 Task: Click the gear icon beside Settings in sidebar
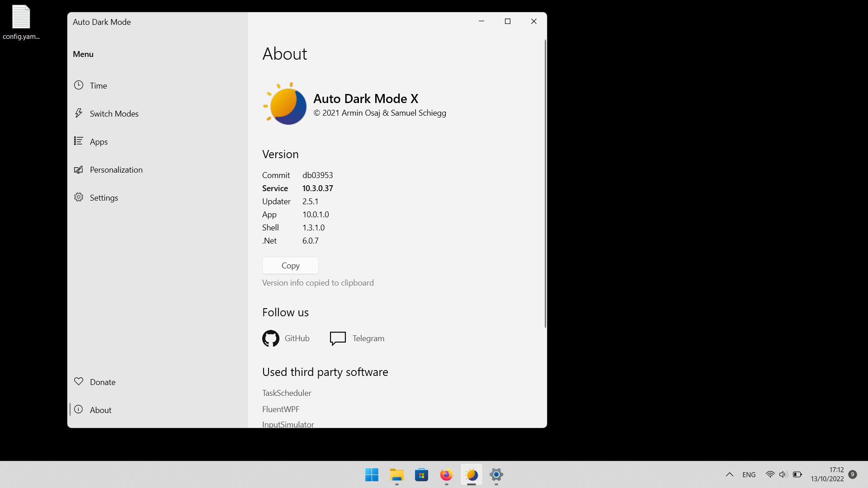[79, 197]
